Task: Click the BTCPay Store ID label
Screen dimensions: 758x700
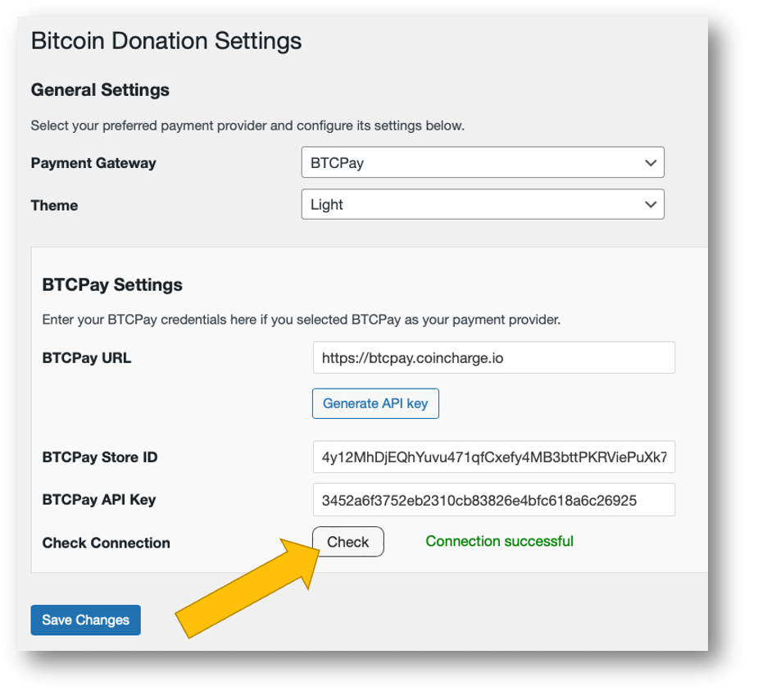Action: (99, 457)
